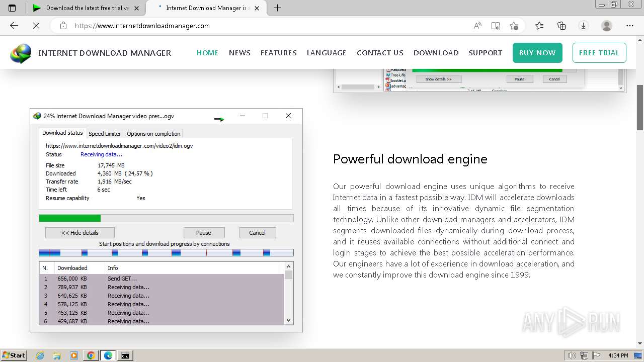The height and width of the screenshot is (362, 644).
Task: Open the command prompt taskbar icon
Action: pyautogui.click(x=125, y=355)
